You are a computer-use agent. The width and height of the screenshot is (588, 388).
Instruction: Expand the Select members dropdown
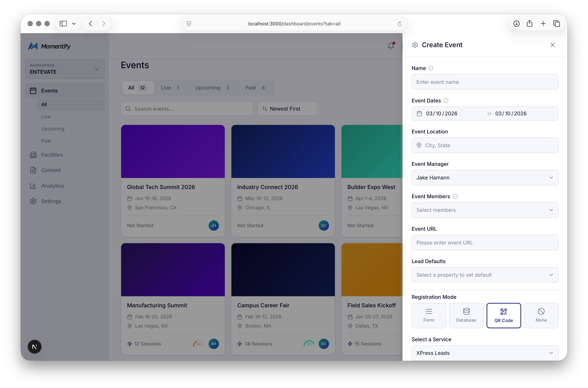pyautogui.click(x=485, y=210)
